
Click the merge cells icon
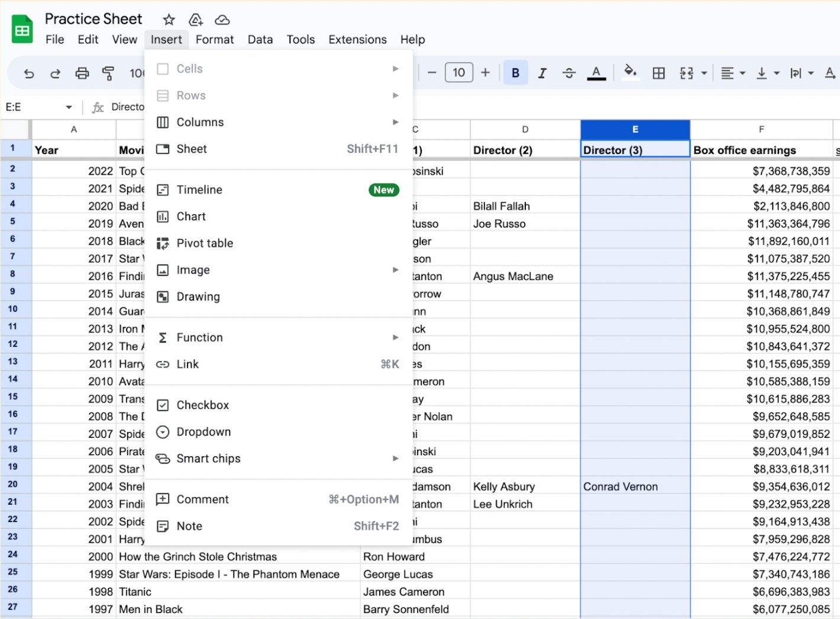(x=686, y=73)
